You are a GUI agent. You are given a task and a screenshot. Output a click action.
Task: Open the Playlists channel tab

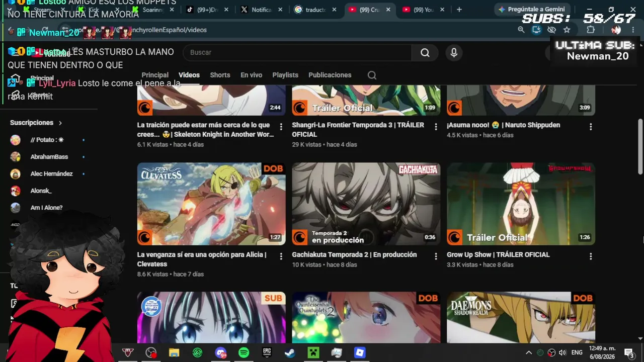(285, 75)
